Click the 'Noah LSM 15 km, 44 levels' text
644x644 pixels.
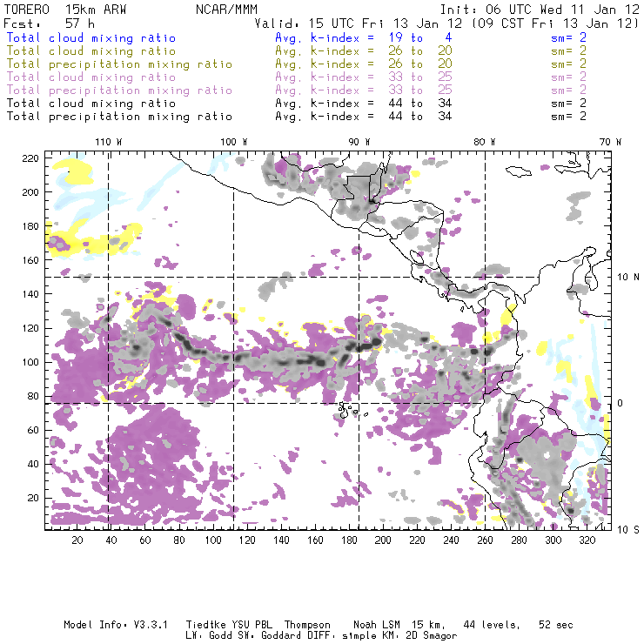point(436,625)
